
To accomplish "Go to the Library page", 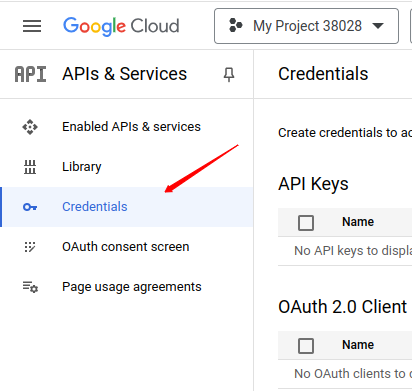I will coord(82,167).
